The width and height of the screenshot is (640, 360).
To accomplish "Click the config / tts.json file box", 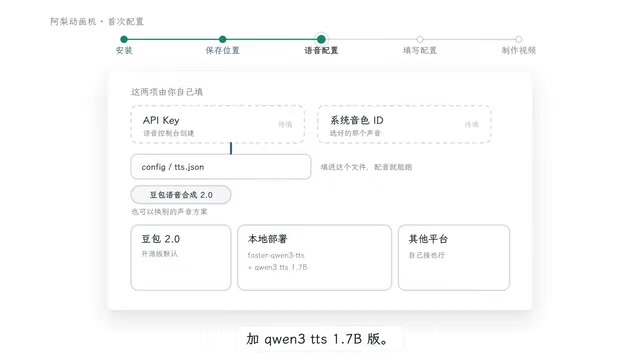I will (221, 167).
